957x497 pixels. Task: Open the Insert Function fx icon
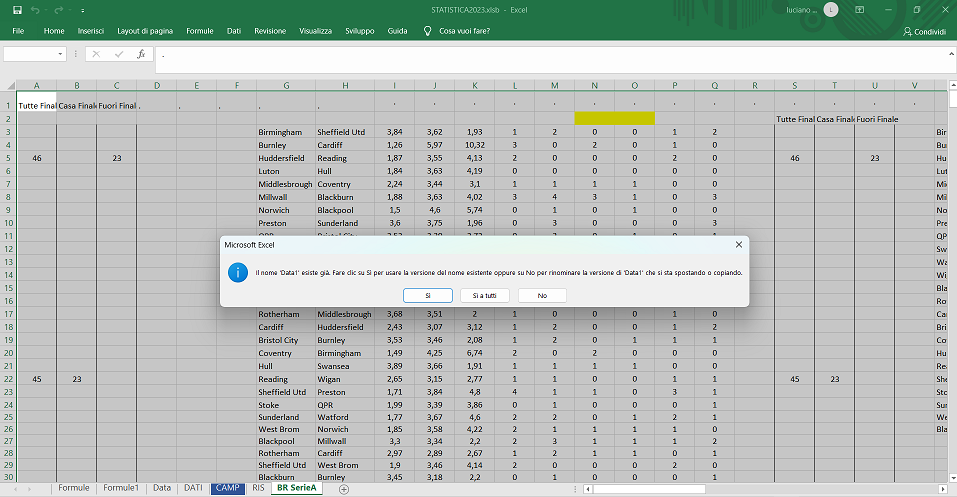[x=141, y=54]
